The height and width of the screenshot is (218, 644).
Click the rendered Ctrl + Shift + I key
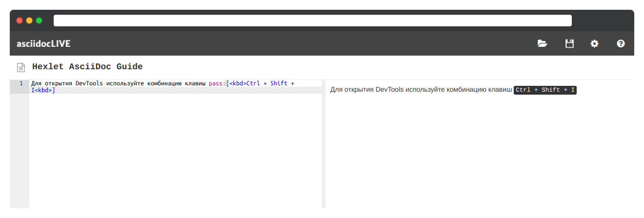point(545,90)
